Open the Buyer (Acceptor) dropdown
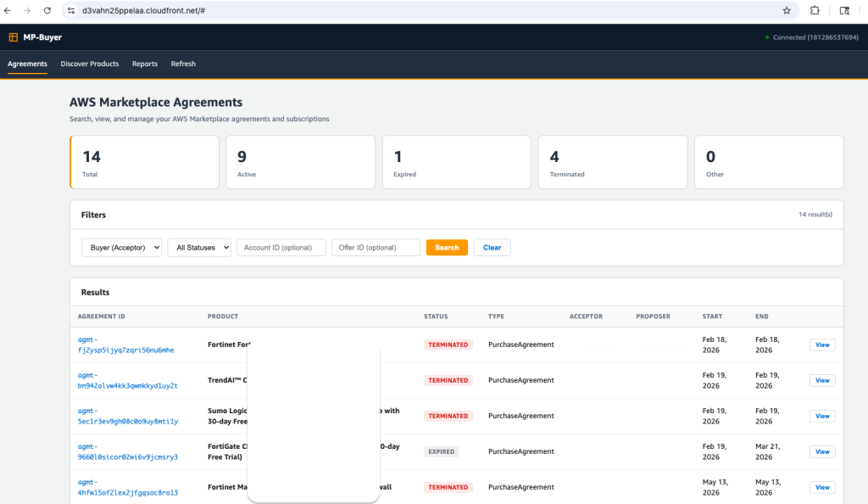This screenshot has width=868, height=504. 121,248
